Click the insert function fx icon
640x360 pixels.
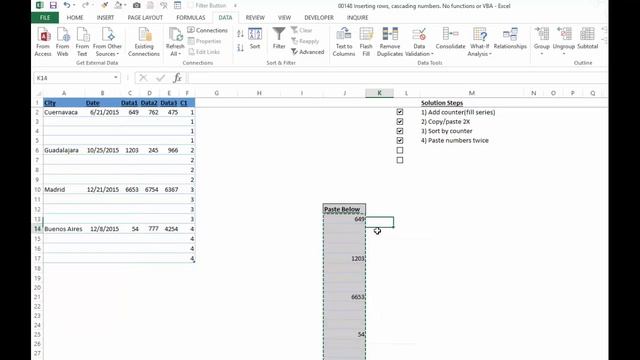(x=178, y=78)
